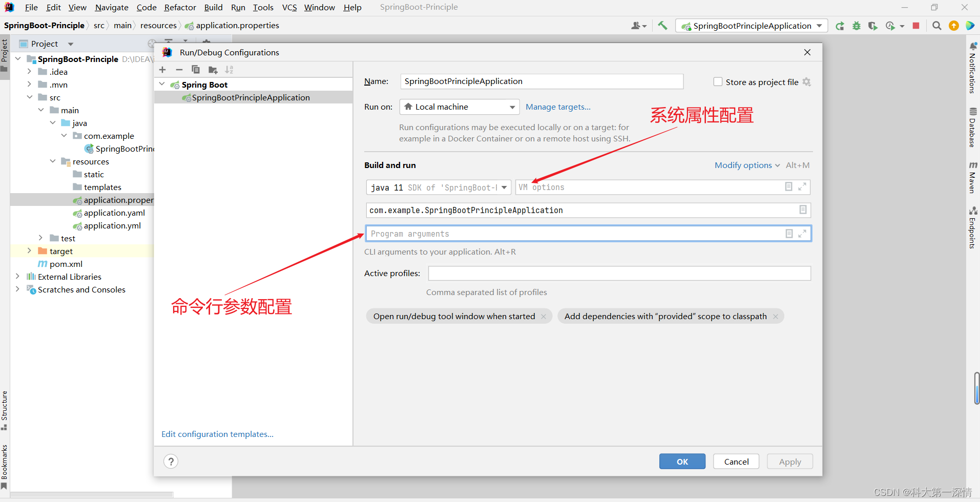This screenshot has height=502, width=980.
Task: Open the Structure tool window
Action: pos(5,410)
